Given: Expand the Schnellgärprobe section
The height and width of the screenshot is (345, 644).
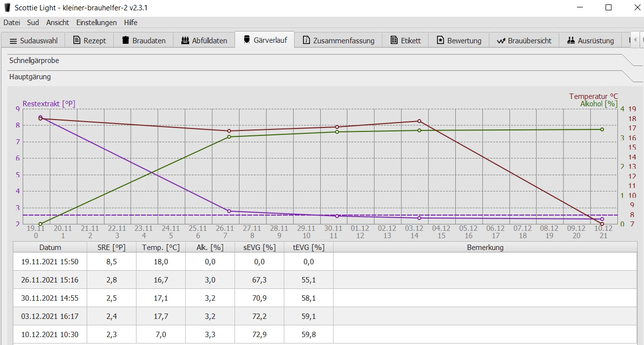Looking at the screenshot, I should tap(34, 61).
